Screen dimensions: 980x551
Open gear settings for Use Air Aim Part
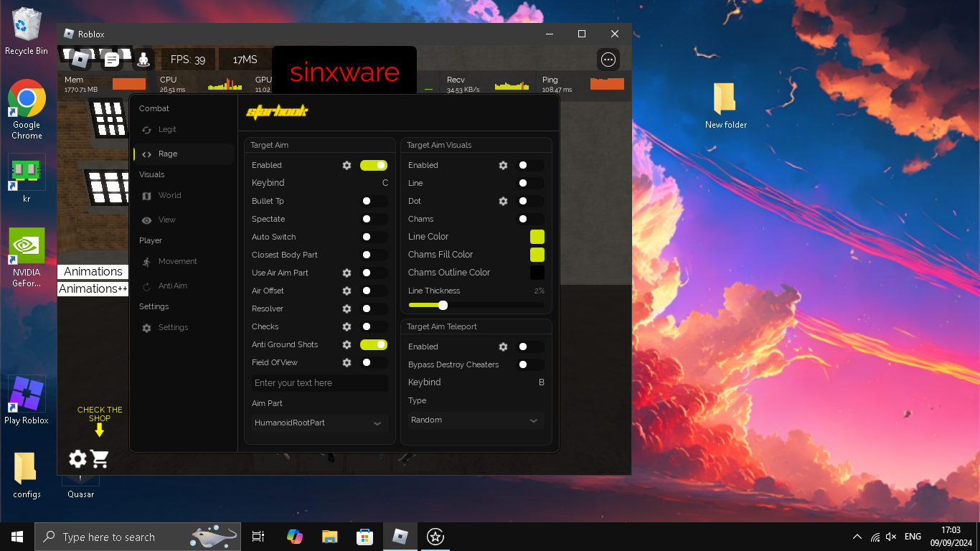347,273
